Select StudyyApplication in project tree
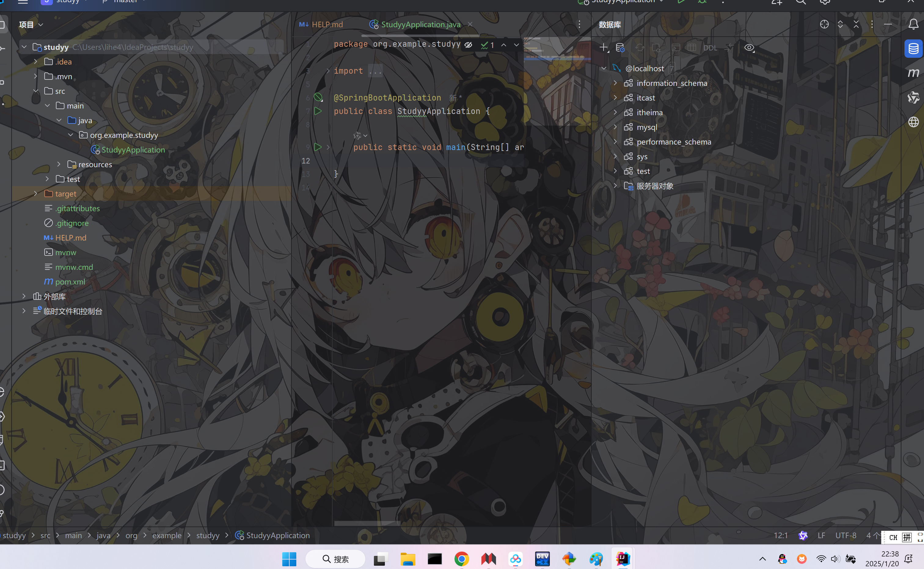 click(133, 150)
